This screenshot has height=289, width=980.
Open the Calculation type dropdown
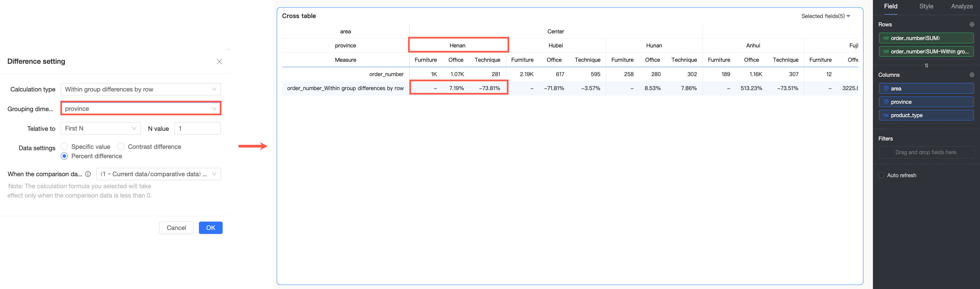[x=141, y=89]
